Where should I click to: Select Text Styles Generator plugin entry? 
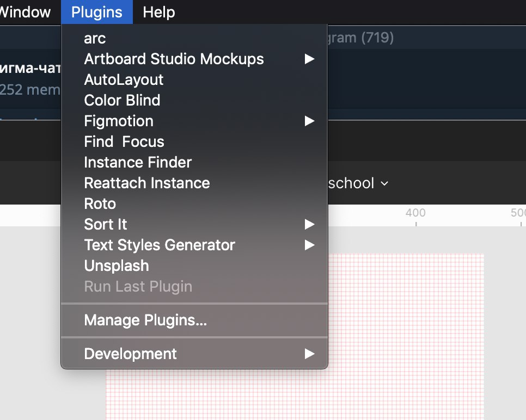[x=194, y=245]
